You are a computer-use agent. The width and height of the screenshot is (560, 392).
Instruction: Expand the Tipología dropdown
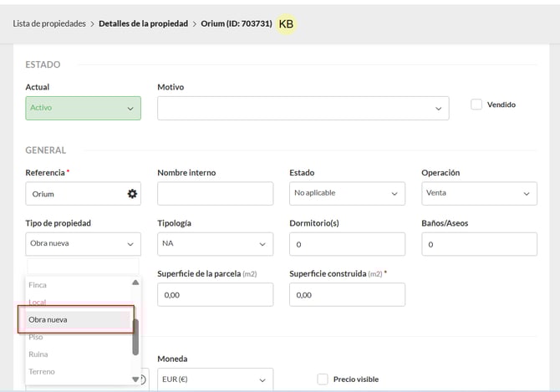coord(215,244)
